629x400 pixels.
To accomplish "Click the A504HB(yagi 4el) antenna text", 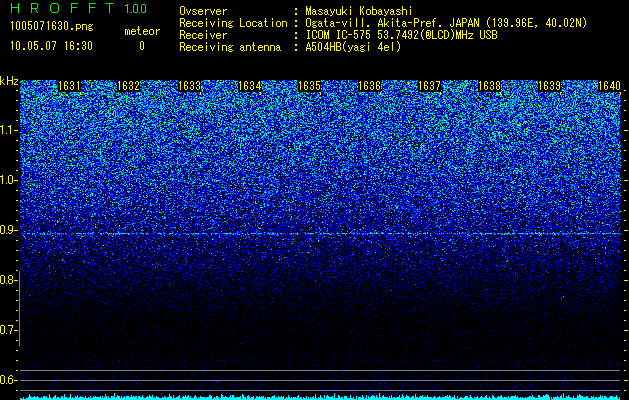I will 353,47.
